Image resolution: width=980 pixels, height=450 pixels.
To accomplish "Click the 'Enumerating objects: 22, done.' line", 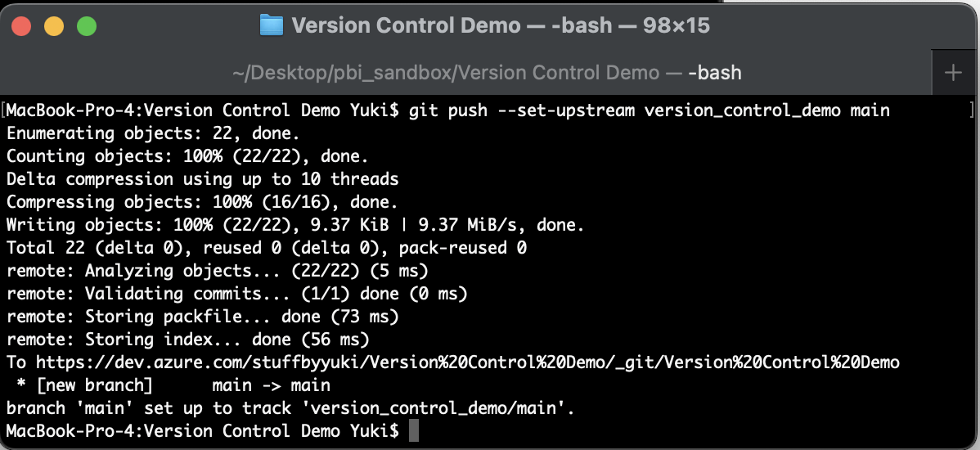I will (x=153, y=133).
